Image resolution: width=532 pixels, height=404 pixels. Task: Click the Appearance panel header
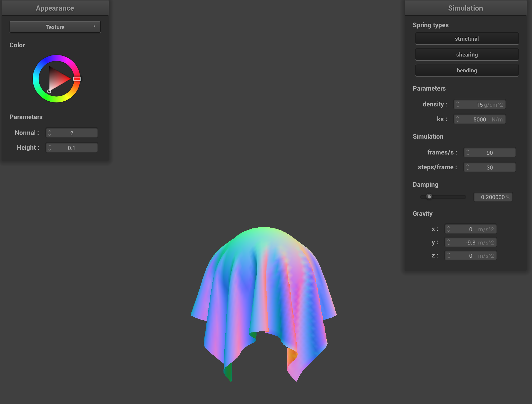(55, 8)
